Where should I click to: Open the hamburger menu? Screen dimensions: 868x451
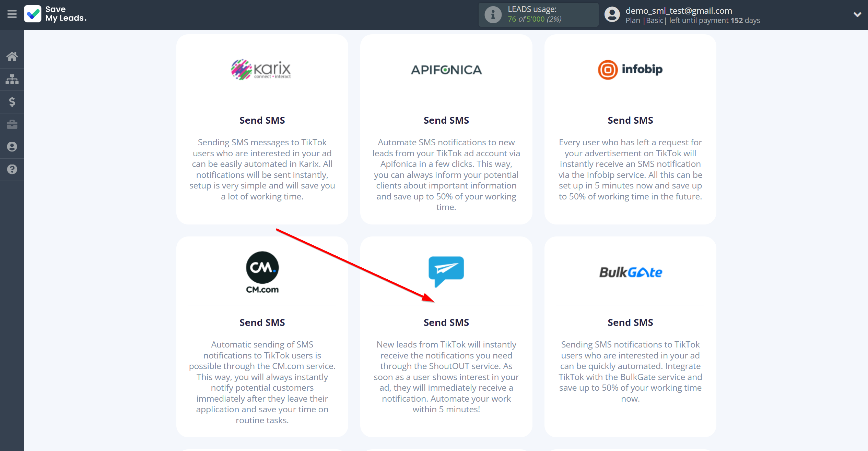12,14
